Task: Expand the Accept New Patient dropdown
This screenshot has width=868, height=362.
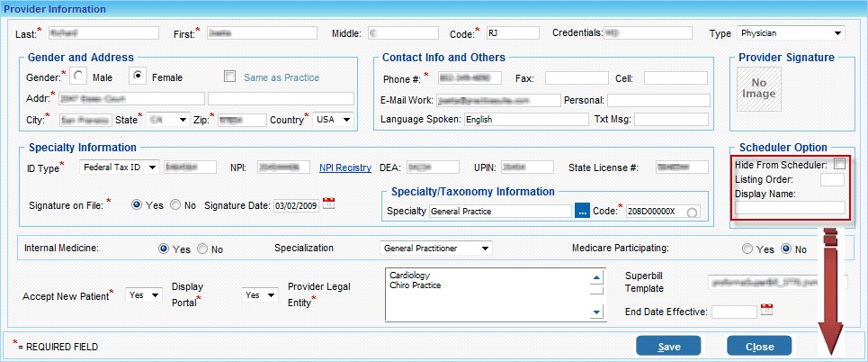Action: click(144, 294)
